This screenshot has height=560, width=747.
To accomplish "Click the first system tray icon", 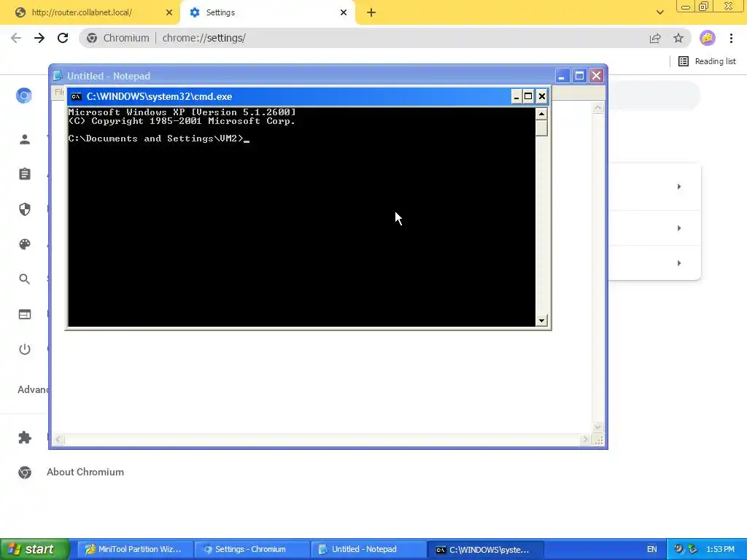I will point(679,549).
